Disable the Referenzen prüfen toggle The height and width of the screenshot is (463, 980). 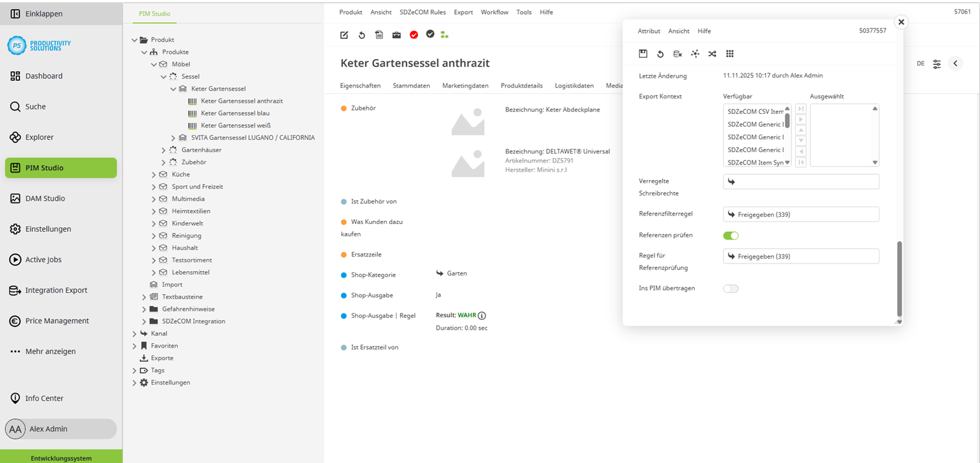point(730,236)
